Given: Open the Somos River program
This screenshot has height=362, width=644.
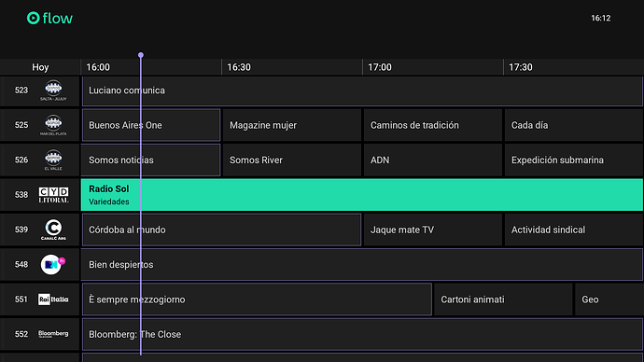Looking at the screenshot, I should 292,160.
